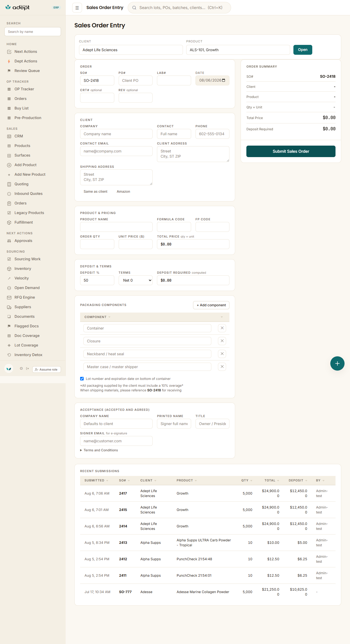Click the Contact Email field
Image resolution: width=350 pixels, height=644 pixels.
pyautogui.click(x=116, y=151)
